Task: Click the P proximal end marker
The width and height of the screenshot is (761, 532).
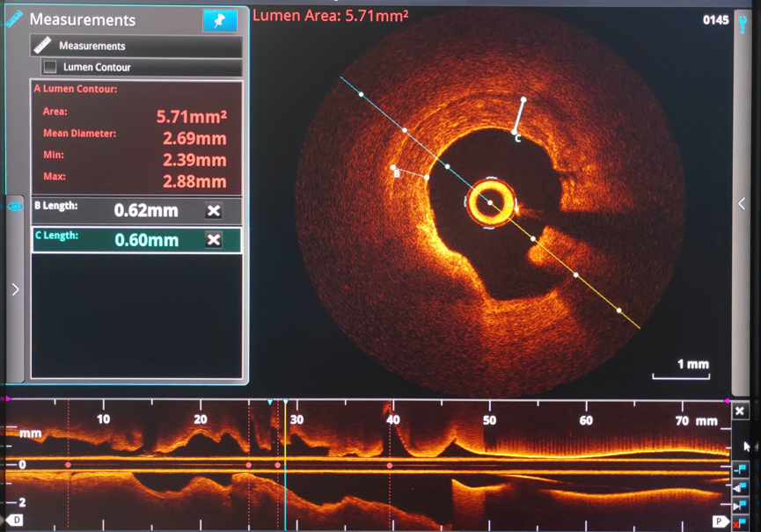Action: point(718,521)
